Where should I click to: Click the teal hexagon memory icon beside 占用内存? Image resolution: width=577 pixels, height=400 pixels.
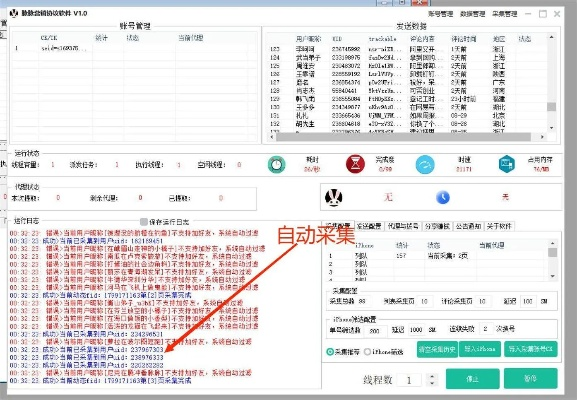507,164
